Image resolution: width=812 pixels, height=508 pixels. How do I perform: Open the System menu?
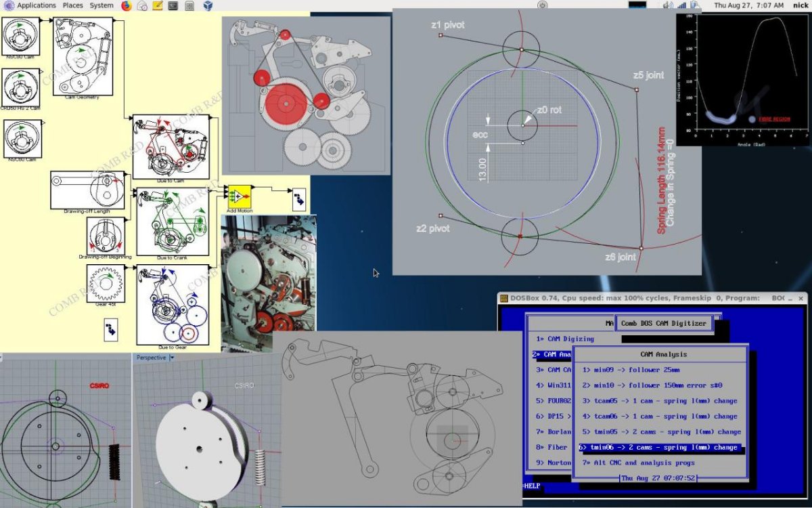(x=101, y=5)
